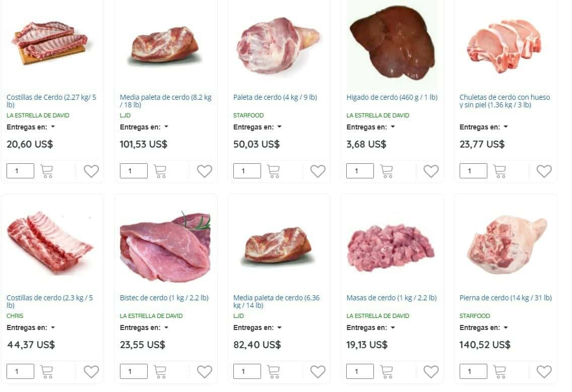Open the CHRIS vendor link
This screenshot has width=572, height=392.
click(x=15, y=316)
